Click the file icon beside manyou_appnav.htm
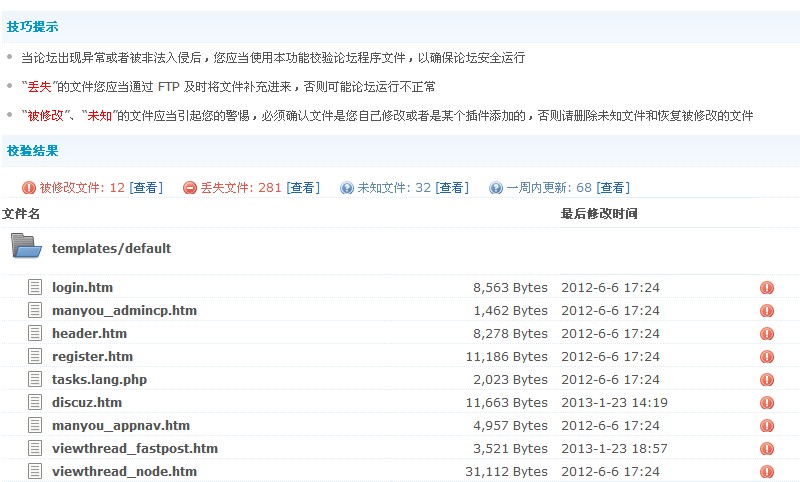The image size is (800, 482). [36, 426]
